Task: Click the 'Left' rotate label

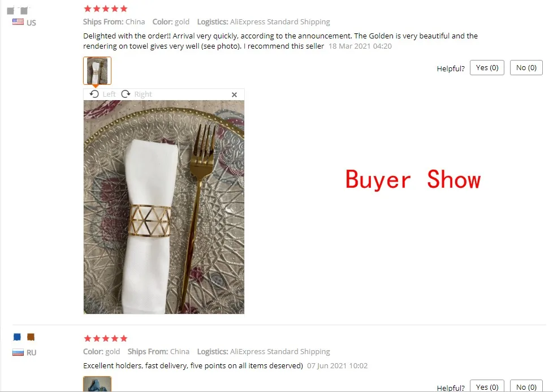Action: tap(109, 94)
